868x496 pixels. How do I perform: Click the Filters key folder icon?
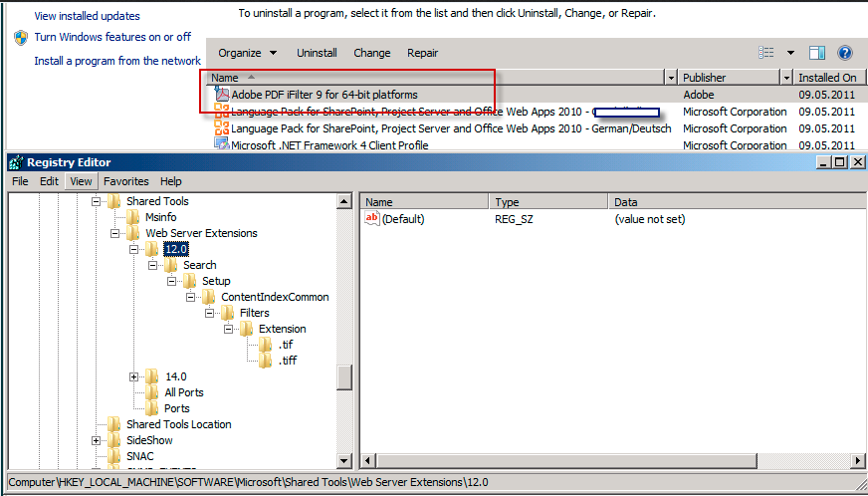(x=227, y=313)
